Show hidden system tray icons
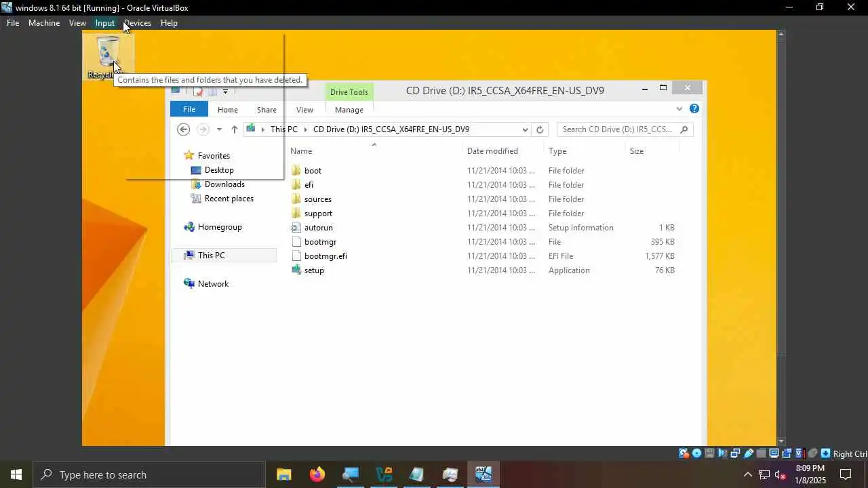 pyautogui.click(x=748, y=474)
